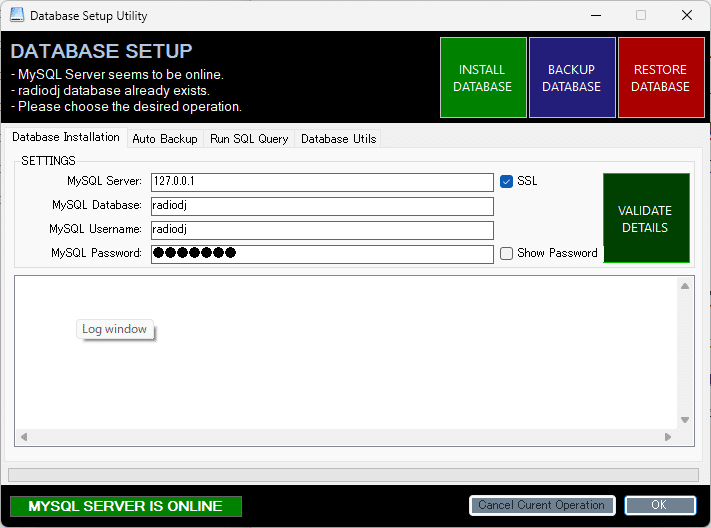711x528 pixels.
Task: Click the MySQL Password input field
Action: click(322, 254)
